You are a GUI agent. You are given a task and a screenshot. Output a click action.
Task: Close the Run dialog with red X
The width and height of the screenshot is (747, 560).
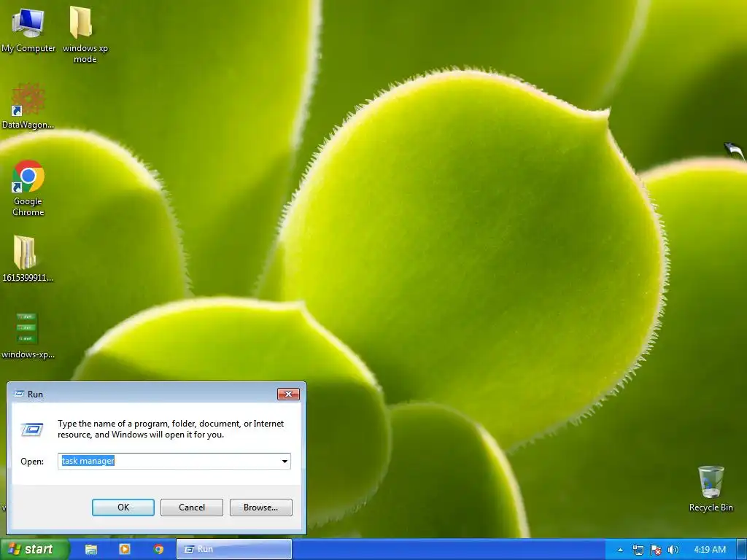click(x=288, y=394)
